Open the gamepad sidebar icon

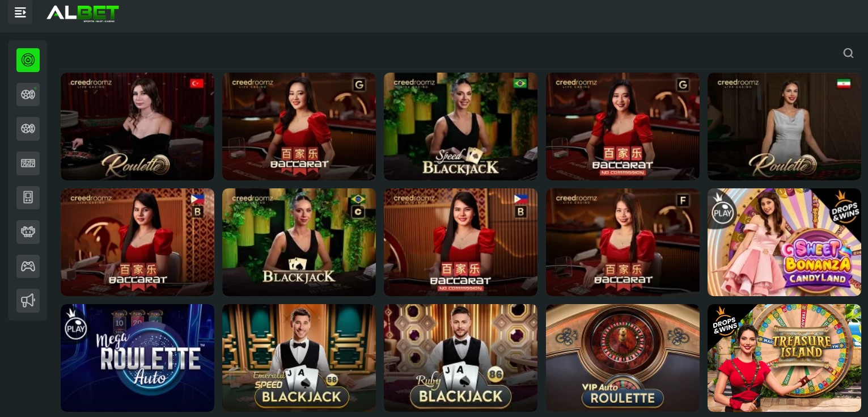(x=28, y=267)
